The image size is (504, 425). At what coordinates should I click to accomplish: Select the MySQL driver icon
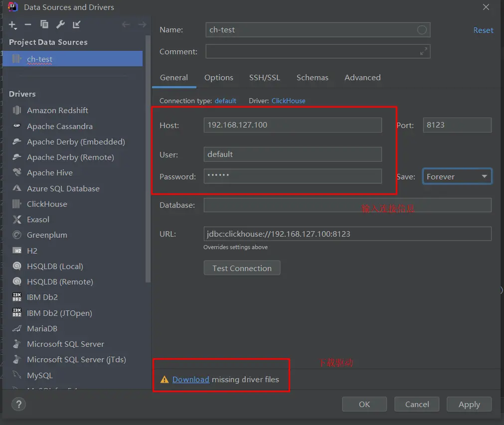point(17,375)
